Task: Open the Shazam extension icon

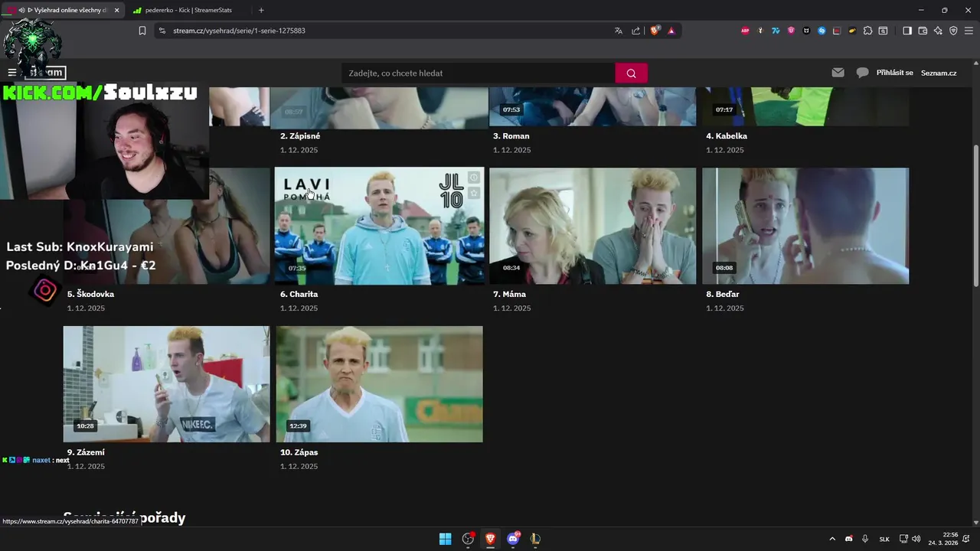Action: tap(822, 31)
